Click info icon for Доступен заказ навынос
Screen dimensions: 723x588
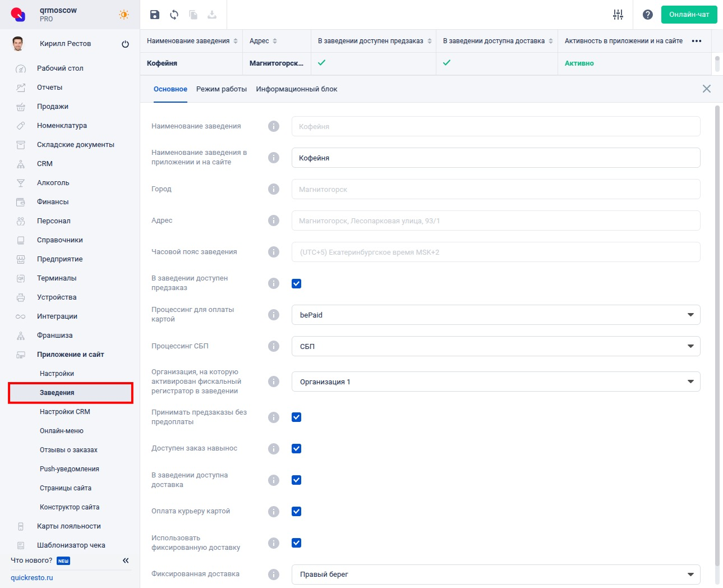click(x=274, y=448)
